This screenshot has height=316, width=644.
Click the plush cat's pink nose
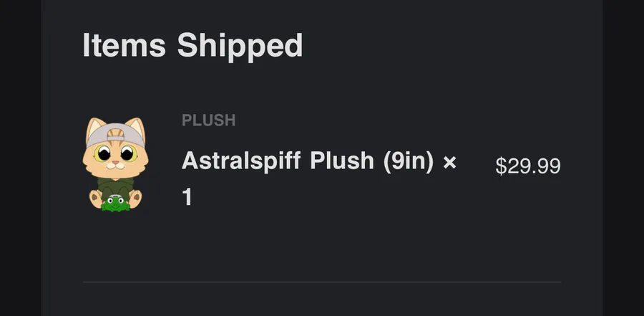114,163
